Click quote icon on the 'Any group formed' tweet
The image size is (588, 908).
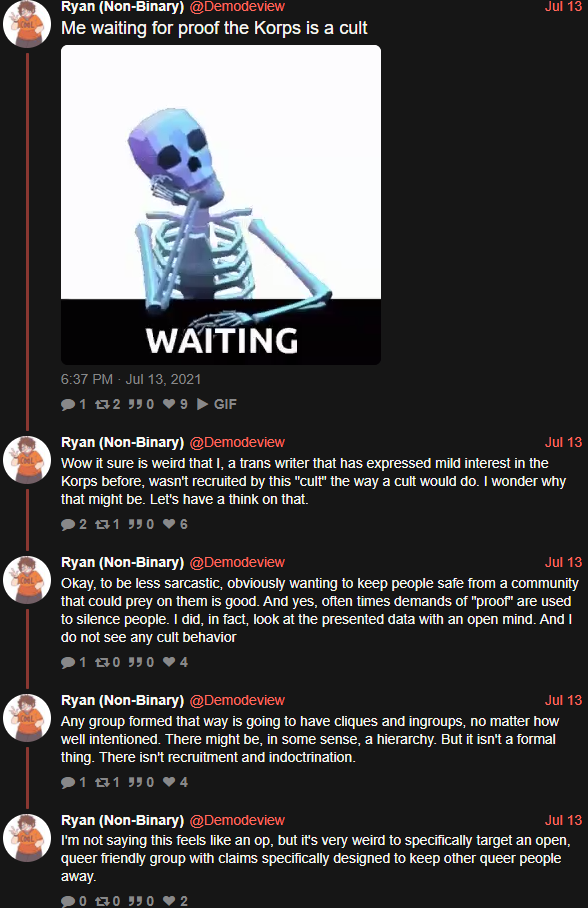(136, 782)
